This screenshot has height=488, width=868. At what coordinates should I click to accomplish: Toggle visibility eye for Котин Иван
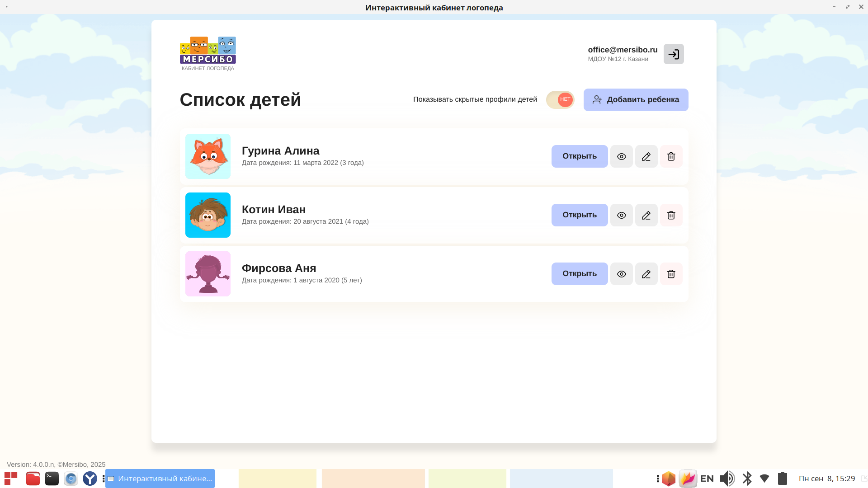(x=622, y=215)
